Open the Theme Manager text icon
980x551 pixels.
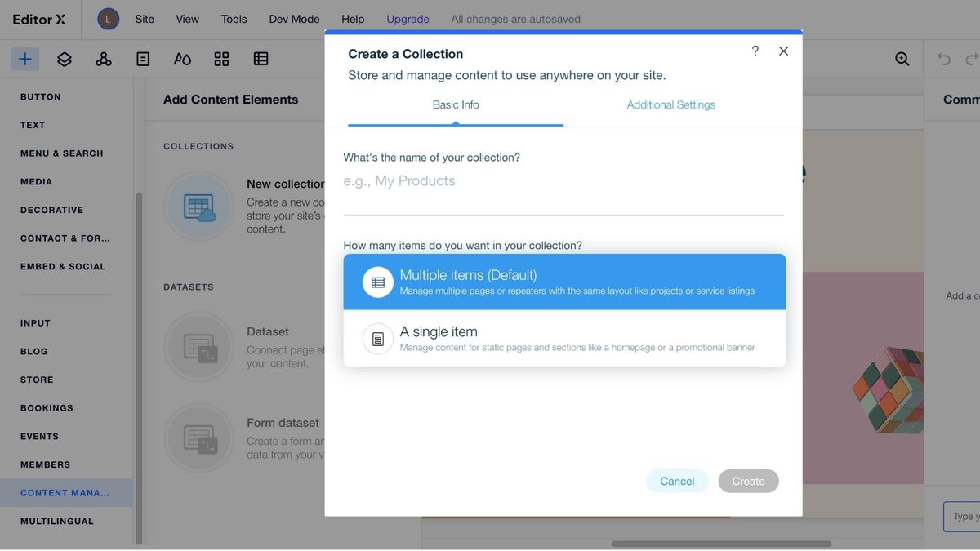pos(182,59)
